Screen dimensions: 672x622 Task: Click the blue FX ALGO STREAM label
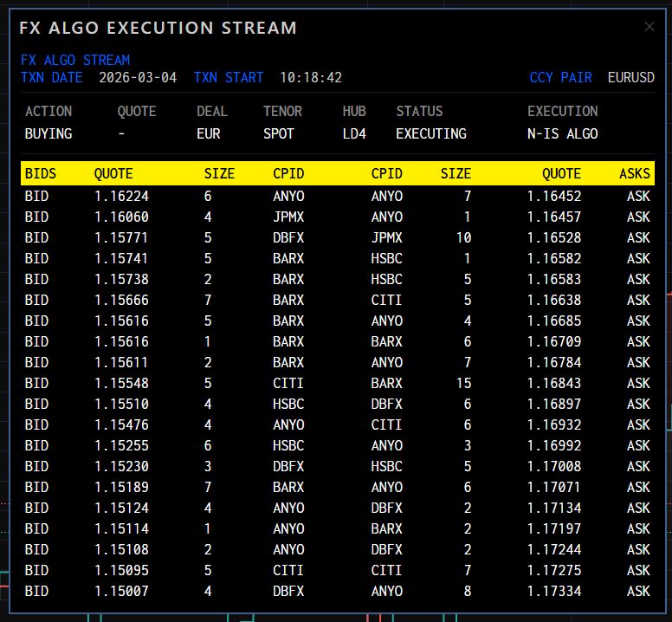pos(75,61)
